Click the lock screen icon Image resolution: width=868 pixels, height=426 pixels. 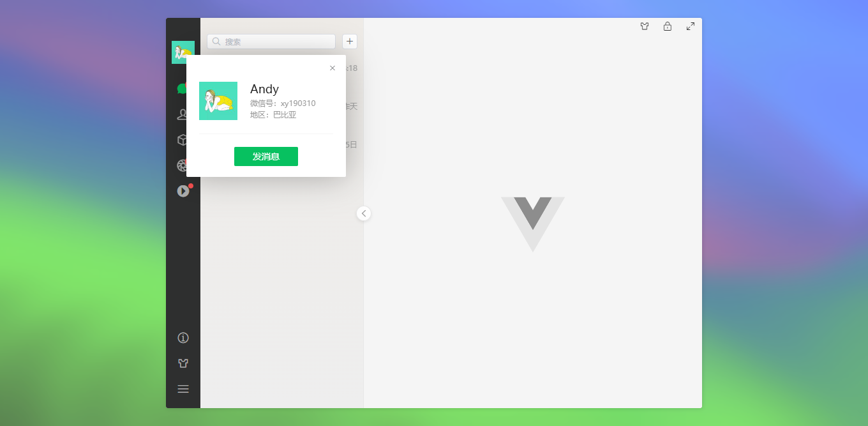(x=668, y=26)
